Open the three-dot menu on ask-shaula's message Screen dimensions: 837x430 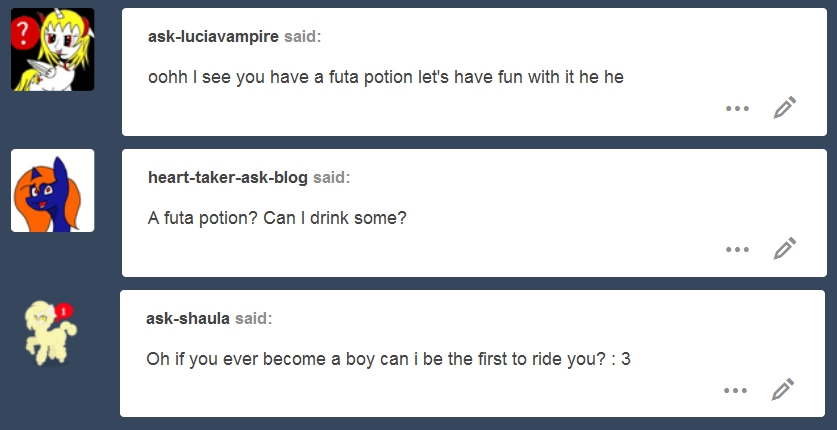tap(736, 389)
